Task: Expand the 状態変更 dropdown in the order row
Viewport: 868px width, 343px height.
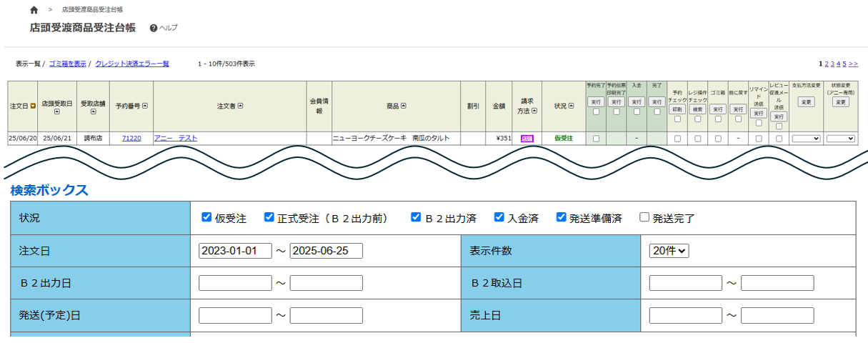Action: (x=841, y=139)
